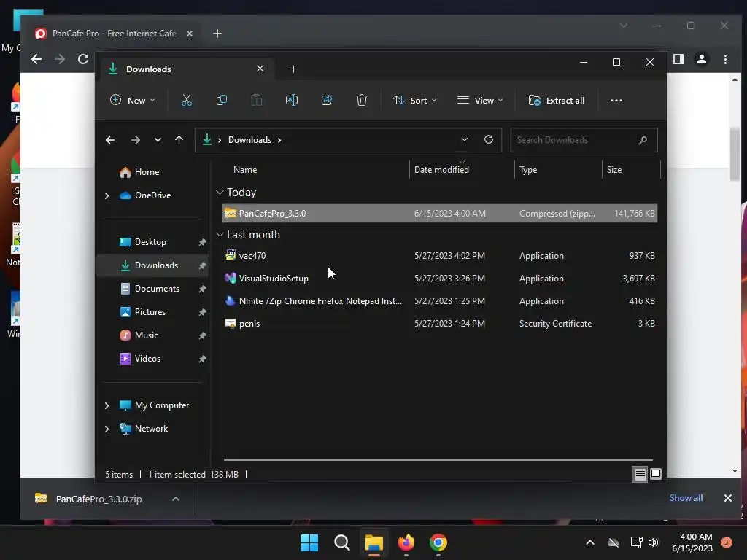This screenshot has height=560, width=747.
Task: Select the vac470 file
Action: click(x=440, y=256)
